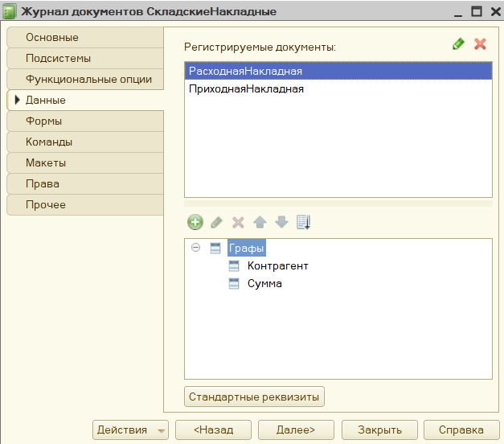
Task: Move column up with up arrow icon
Action: (260, 222)
